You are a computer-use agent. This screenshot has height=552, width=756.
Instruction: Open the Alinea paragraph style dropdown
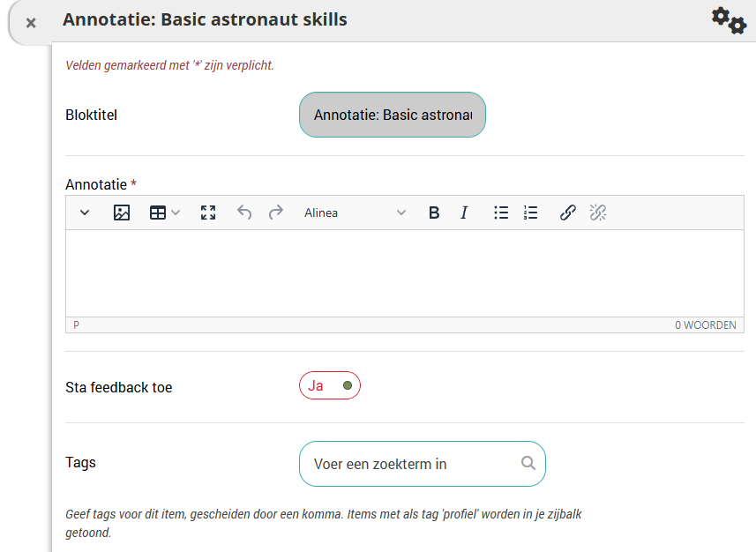(355, 213)
